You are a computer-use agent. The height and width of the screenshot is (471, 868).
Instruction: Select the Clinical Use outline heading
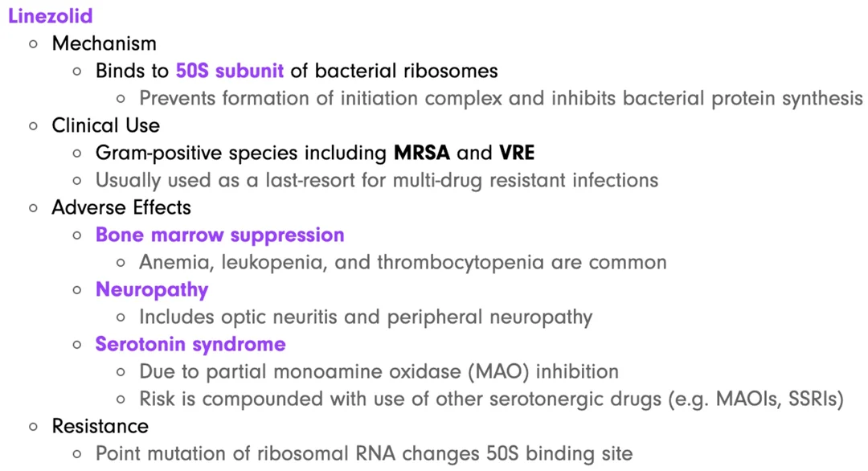[x=105, y=125]
